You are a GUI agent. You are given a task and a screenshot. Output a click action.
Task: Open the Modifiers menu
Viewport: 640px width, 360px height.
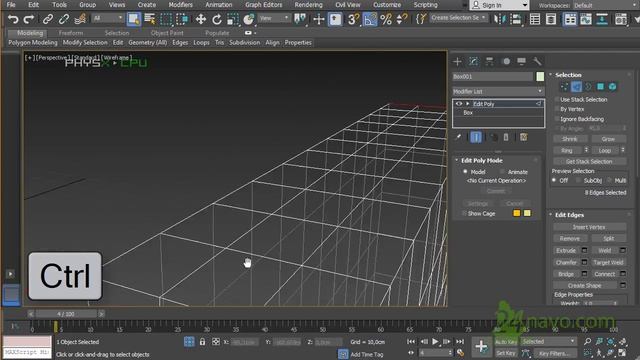point(180,5)
